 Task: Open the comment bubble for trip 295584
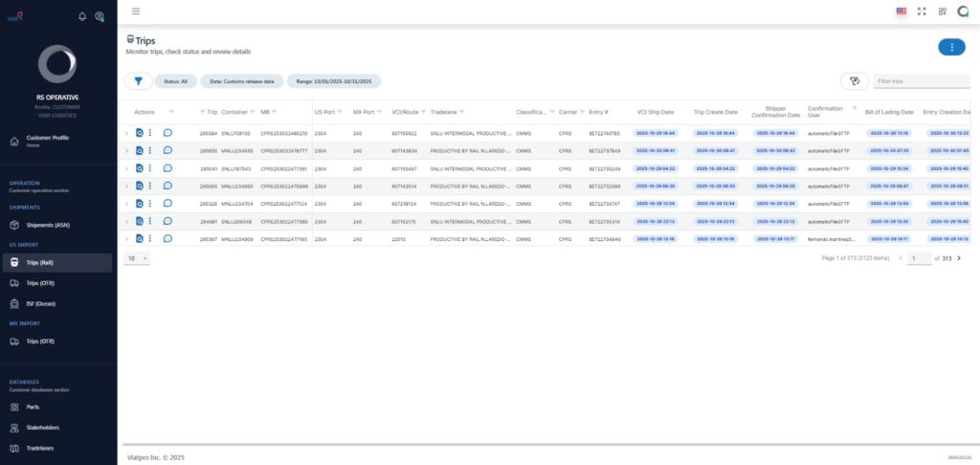(167, 133)
